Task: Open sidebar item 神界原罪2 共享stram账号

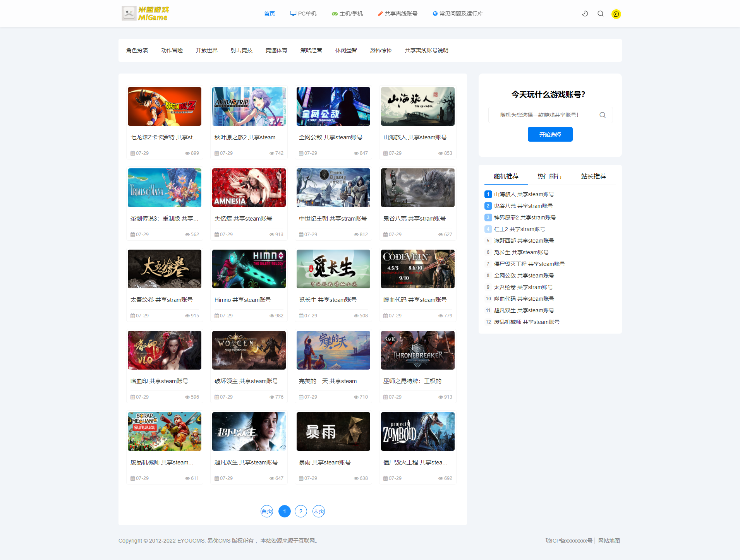Action: coord(525,217)
